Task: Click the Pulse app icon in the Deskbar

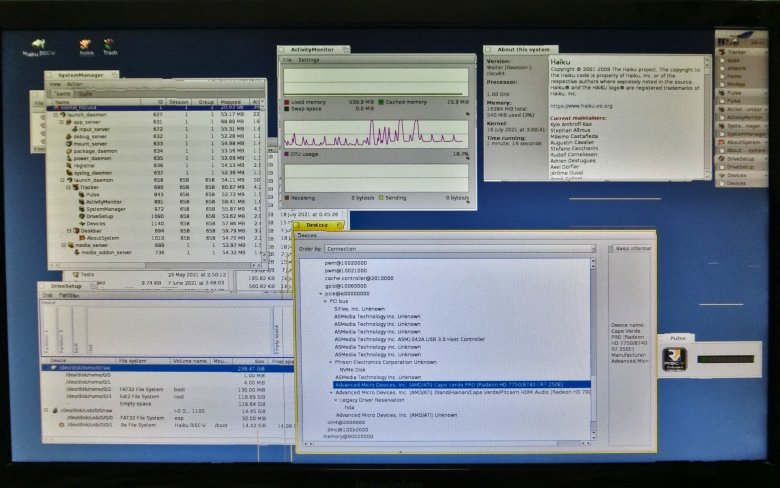Action: coord(722,93)
